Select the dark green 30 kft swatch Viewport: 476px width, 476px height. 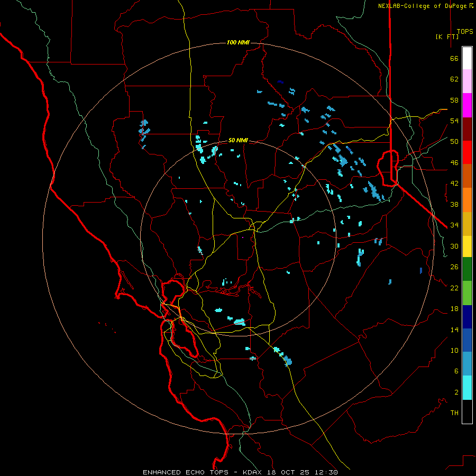pyautogui.click(x=467, y=269)
